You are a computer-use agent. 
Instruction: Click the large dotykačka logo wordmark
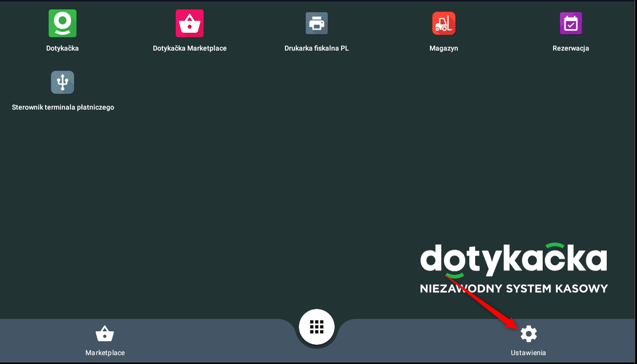tap(513, 259)
